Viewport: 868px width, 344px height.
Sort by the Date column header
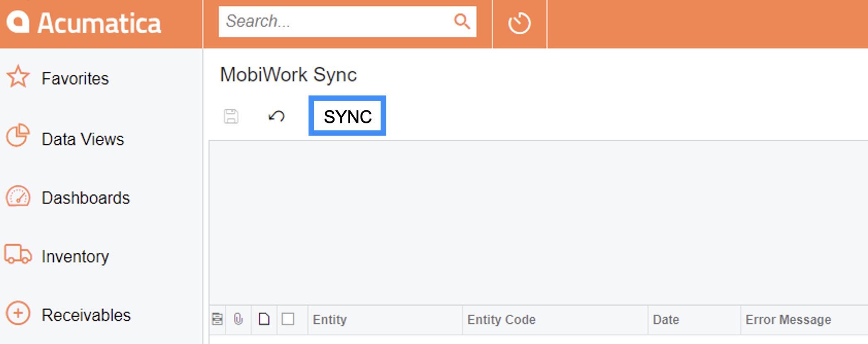pyautogui.click(x=666, y=320)
